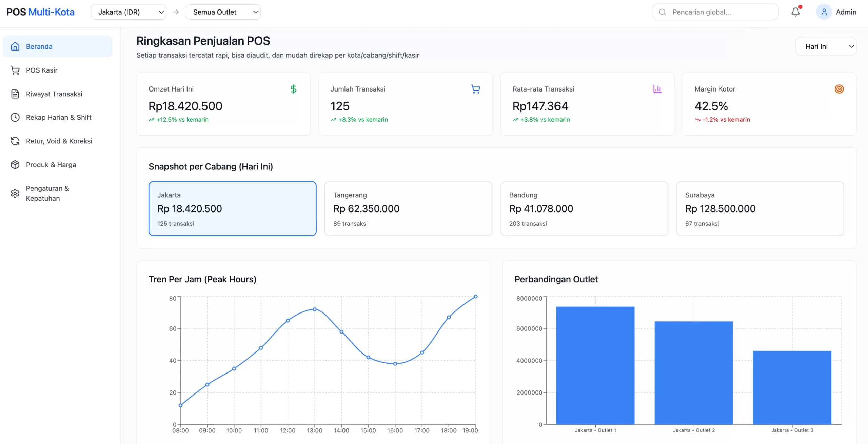Image resolution: width=868 pixels, height=444 pixels.
Task: Expand the Semua Outlet dropdown
Action: (223, 12)
